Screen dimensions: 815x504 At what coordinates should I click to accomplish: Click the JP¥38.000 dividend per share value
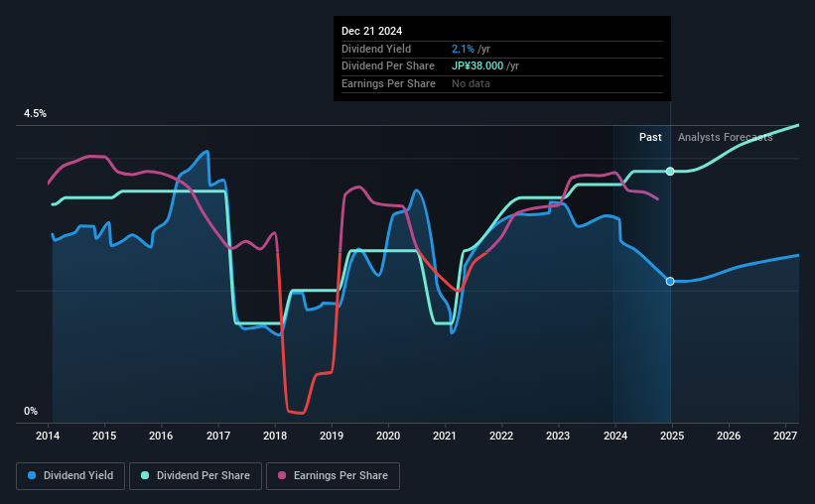tap(477, 66)
